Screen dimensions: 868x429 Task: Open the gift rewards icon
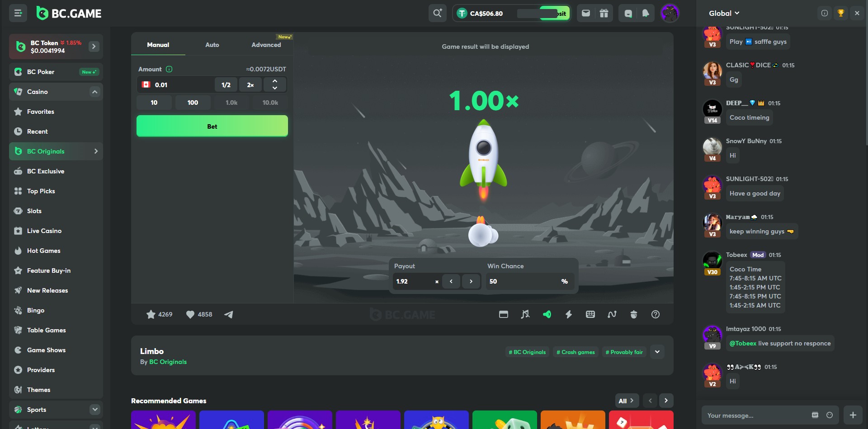click(604, 13)
